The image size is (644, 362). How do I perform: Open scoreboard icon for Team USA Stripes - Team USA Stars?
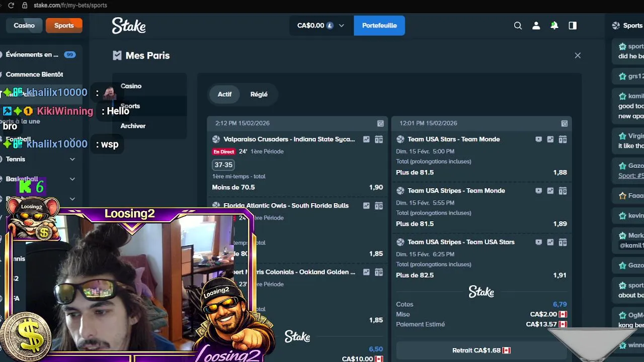coord(563,242)
